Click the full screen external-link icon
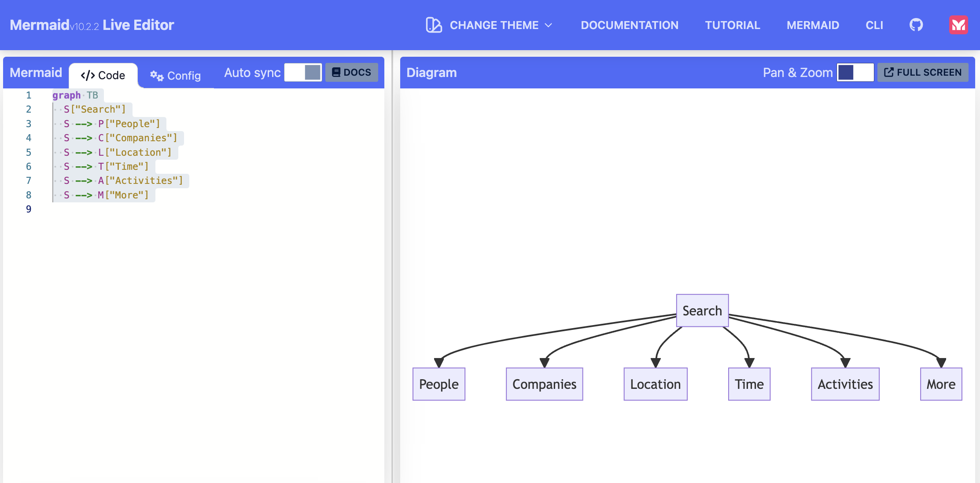This screenshot has width=980, height=483. pyautogui.click(x=889, y=73)
